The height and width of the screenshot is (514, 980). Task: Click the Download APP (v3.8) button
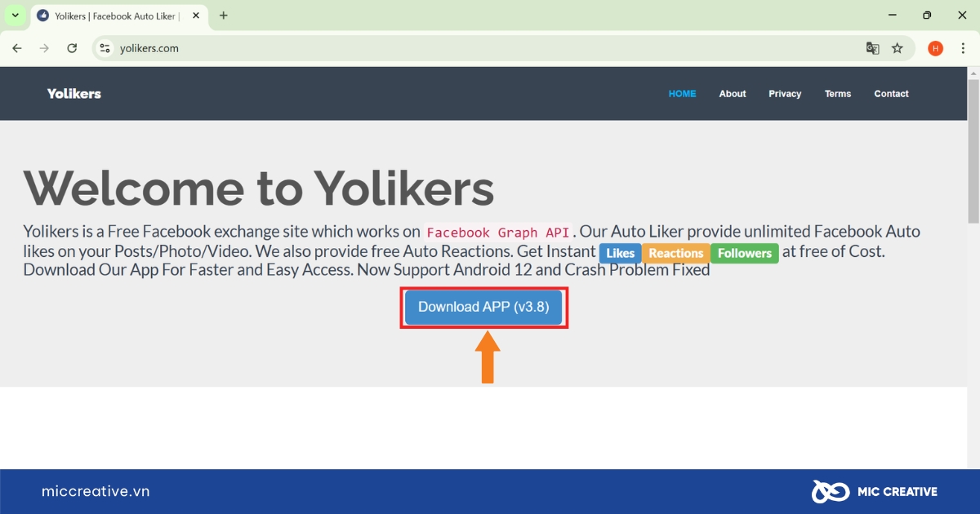pos(483,307)
